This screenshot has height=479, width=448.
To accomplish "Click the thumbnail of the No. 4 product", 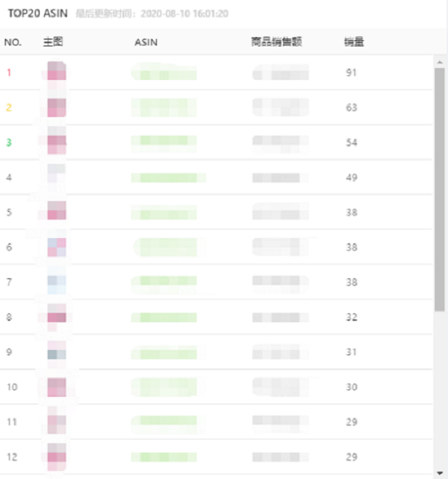I will (x=57, y=178).
